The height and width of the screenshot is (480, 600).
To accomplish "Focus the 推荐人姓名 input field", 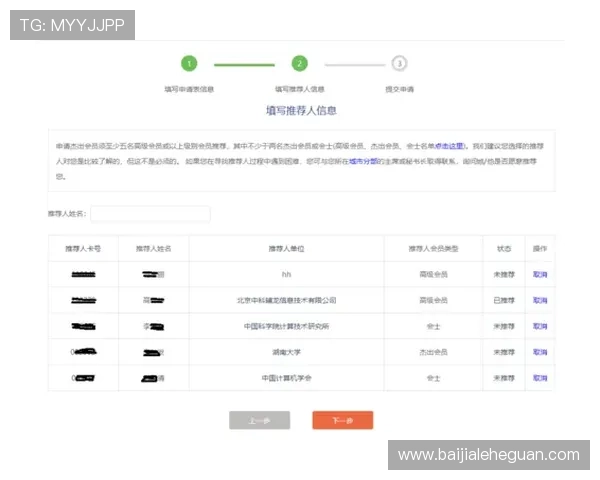I will [150, 214].
